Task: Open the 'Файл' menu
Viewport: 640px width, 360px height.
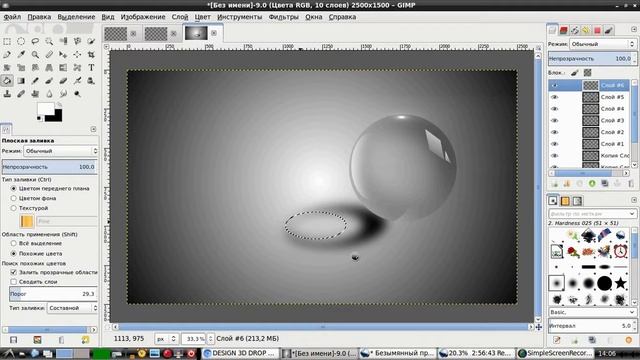Action: tap(12, 17)
